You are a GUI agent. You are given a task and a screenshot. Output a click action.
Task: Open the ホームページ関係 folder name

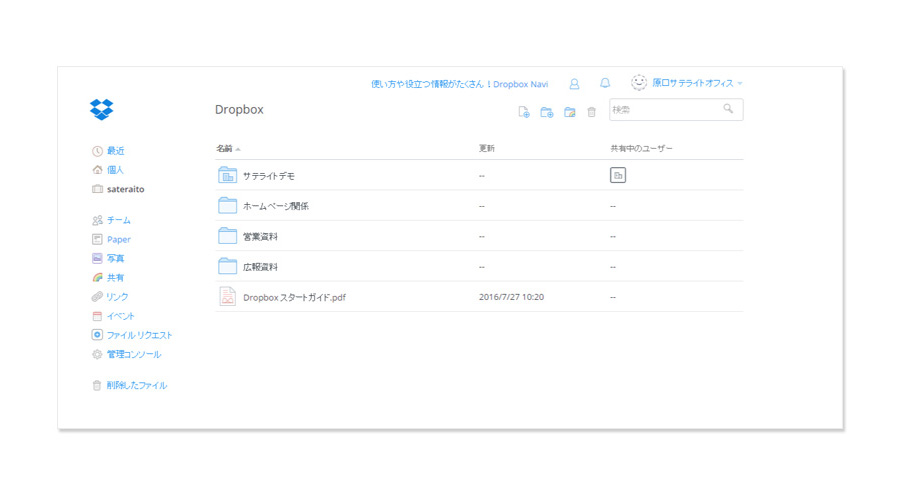276,206
